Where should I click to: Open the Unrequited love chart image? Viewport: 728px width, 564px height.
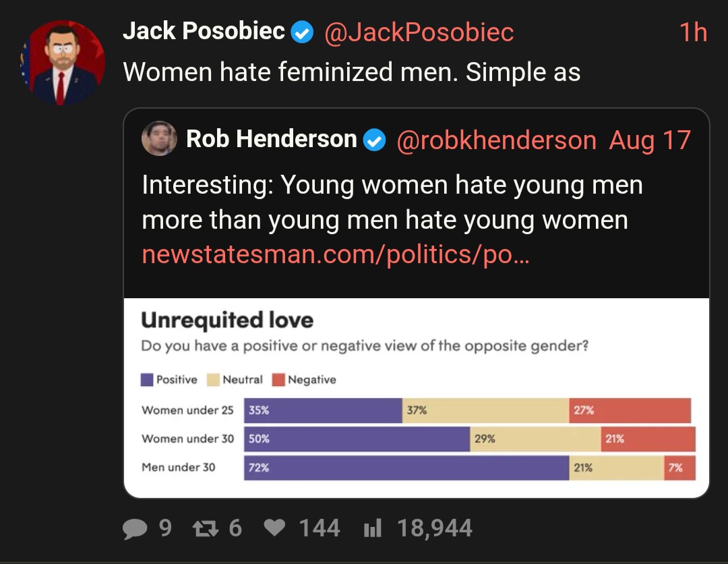(x=417, y=397)
